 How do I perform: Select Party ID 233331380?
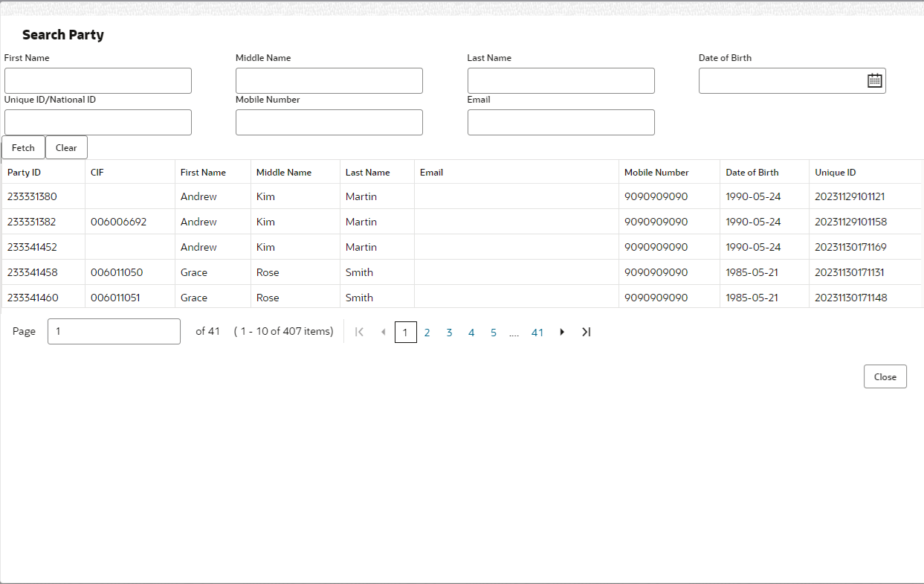32,196
